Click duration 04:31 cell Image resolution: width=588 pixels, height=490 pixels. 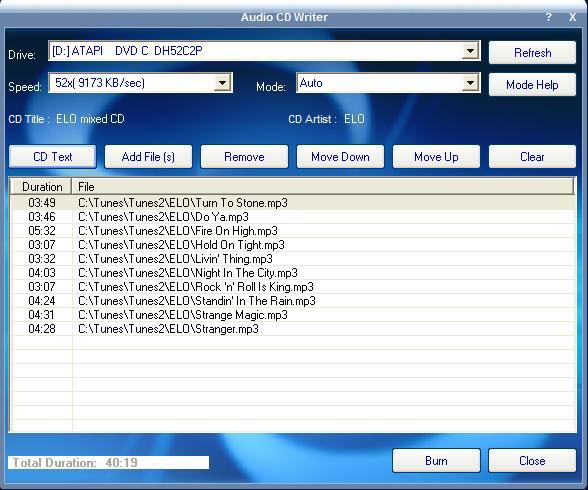42,315
